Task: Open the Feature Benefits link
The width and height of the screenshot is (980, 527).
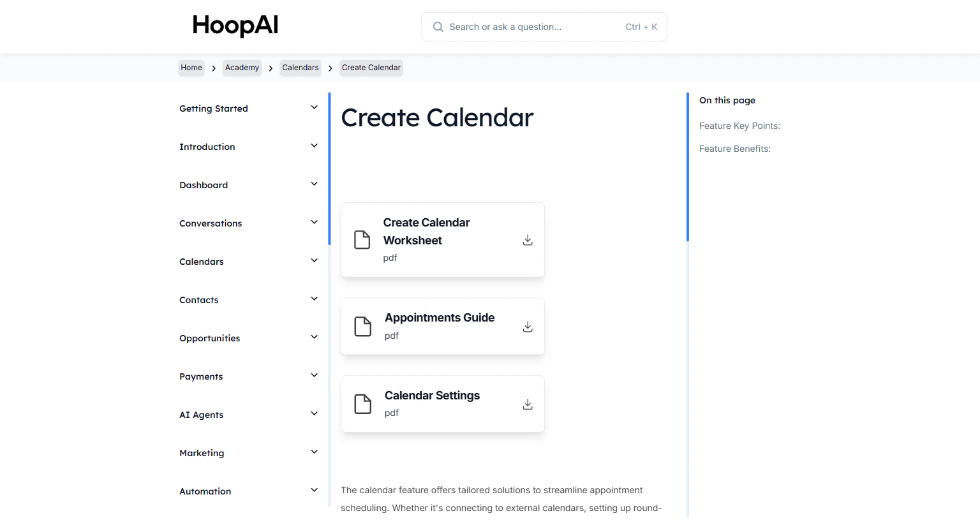Action: 735,149
